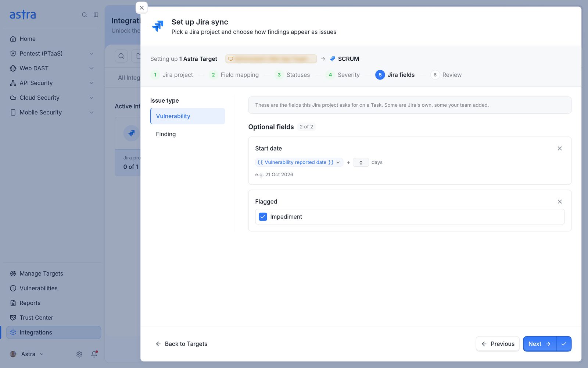Click the checkmark button beside Next
Image resolution: width=588 pixels, height=368 pixels.
(x=564, y=344)
